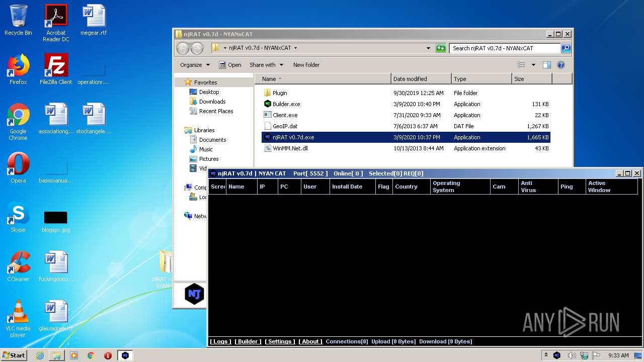Select Builder.exe file icon
Image resolution: width=644 pixels, height=362 pixels.
tap(268, 104)
